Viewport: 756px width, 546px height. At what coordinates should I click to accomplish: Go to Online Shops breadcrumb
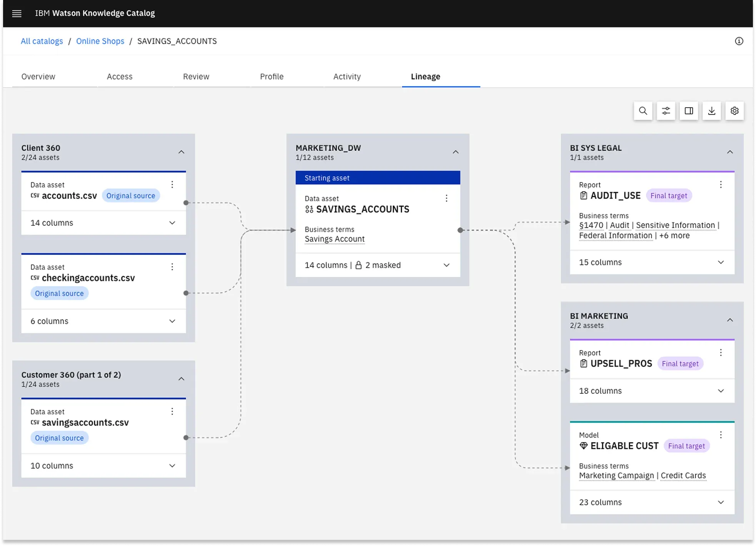100,41
